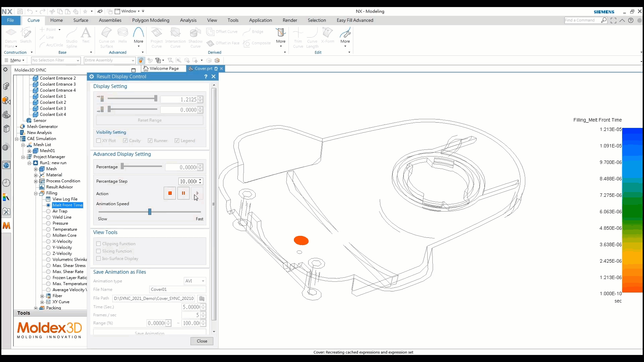Enable Iso-Surface Display
Image resolution: width=644 pixels, height=362 pixels.
[98, 259]
